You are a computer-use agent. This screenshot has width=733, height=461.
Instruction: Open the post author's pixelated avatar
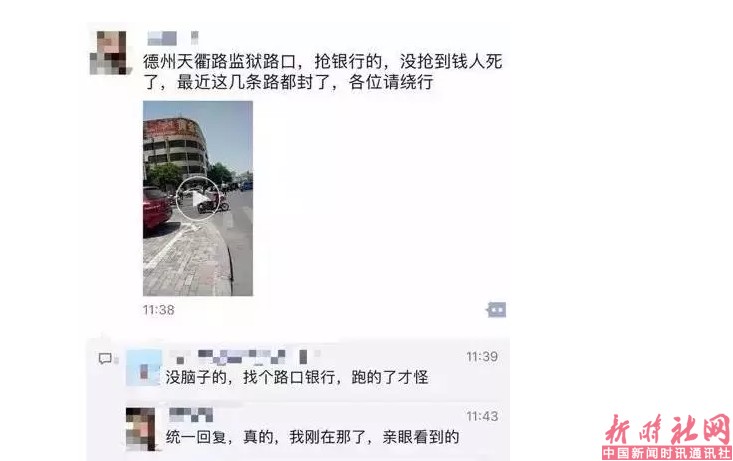click(108, 53)
